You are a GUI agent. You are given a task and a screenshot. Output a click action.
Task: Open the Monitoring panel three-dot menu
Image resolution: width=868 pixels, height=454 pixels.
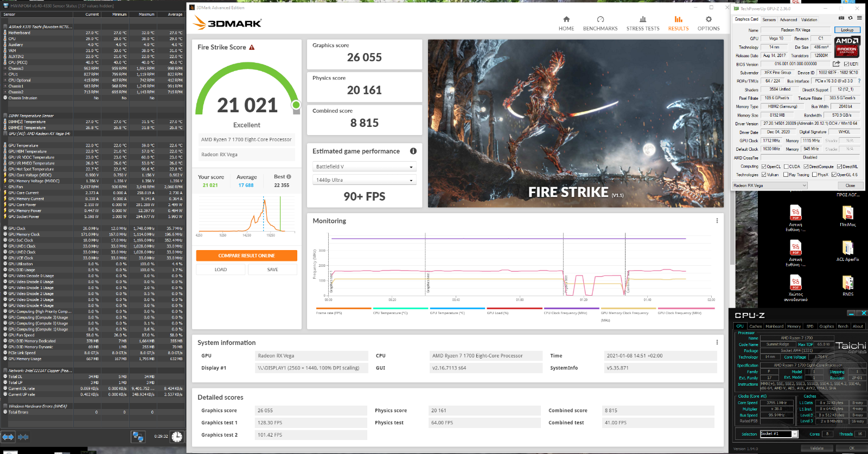click(717, 221)
